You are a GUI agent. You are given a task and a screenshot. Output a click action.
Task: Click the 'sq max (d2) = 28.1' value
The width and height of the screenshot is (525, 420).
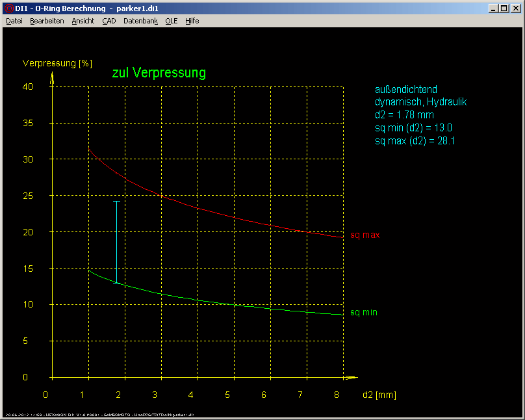[413, 140]
